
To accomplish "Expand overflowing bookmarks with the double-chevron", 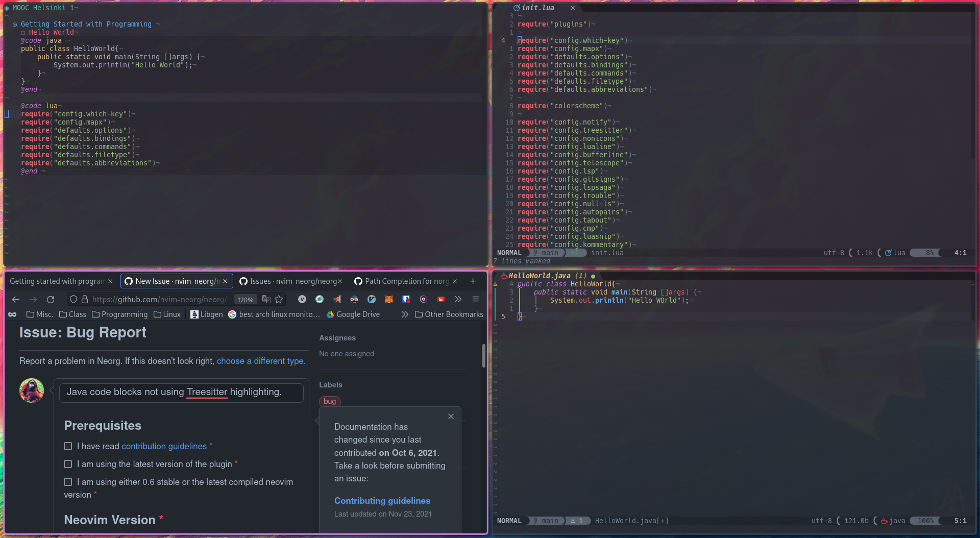I will pos(405,314).
